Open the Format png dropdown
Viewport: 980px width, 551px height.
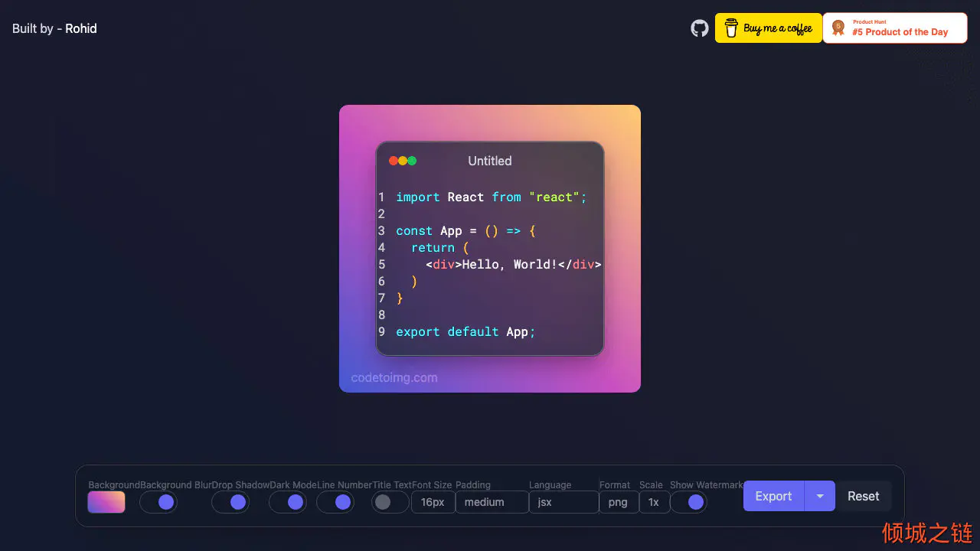pyautogui.click(x=619, y=502)
